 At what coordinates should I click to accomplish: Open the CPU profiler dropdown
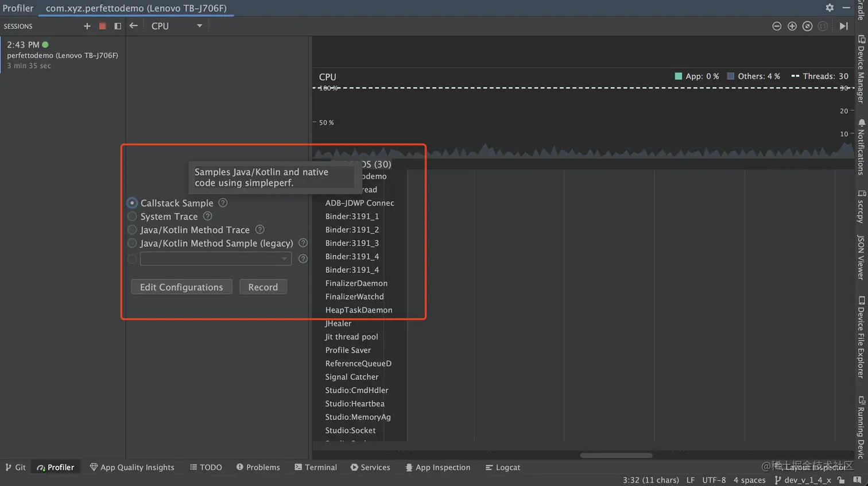click(177, 26)
